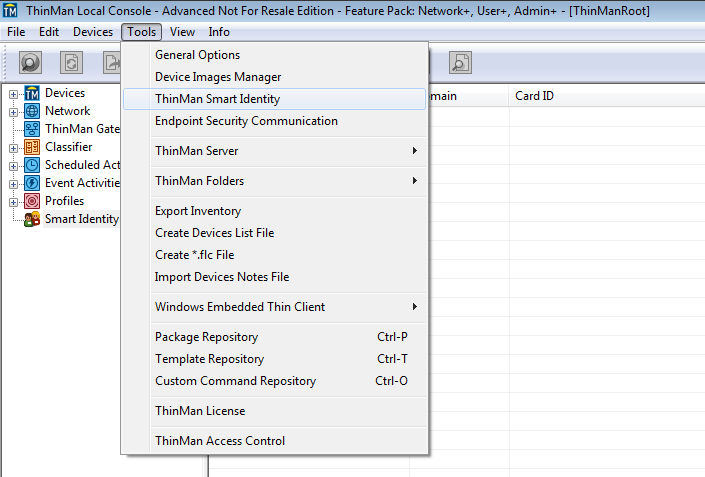Image resolution: width=705 pixels, height=477 pixels.
Task: Click the document search icon in toolbar
Action: (460, 62)
